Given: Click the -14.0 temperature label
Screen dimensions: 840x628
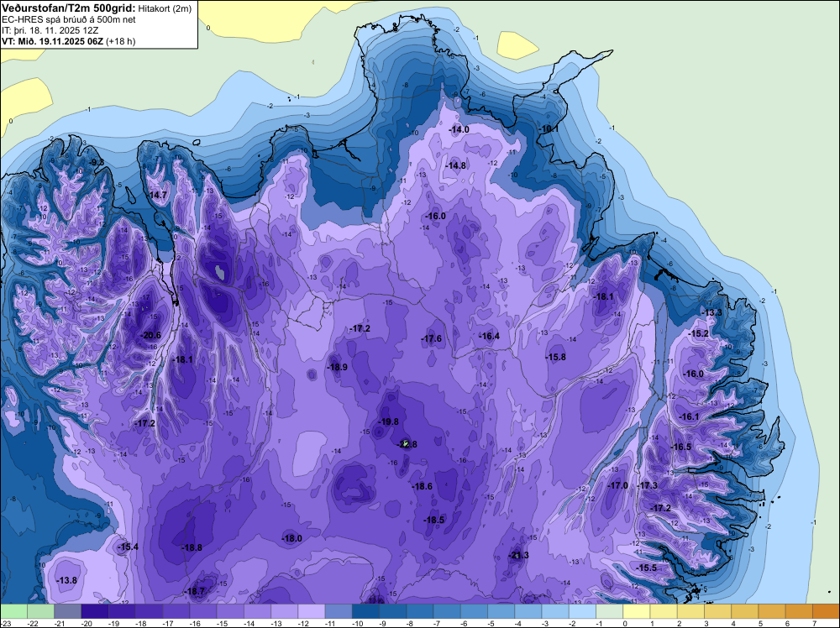Looking at the screenshot, I should tap(459, 129).
